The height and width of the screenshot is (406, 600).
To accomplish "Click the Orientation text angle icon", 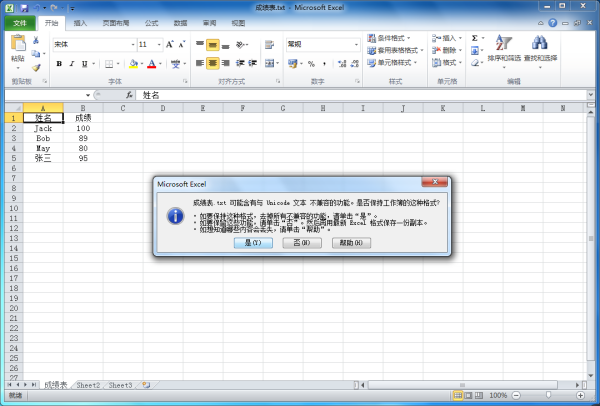I will coord(240,45).
